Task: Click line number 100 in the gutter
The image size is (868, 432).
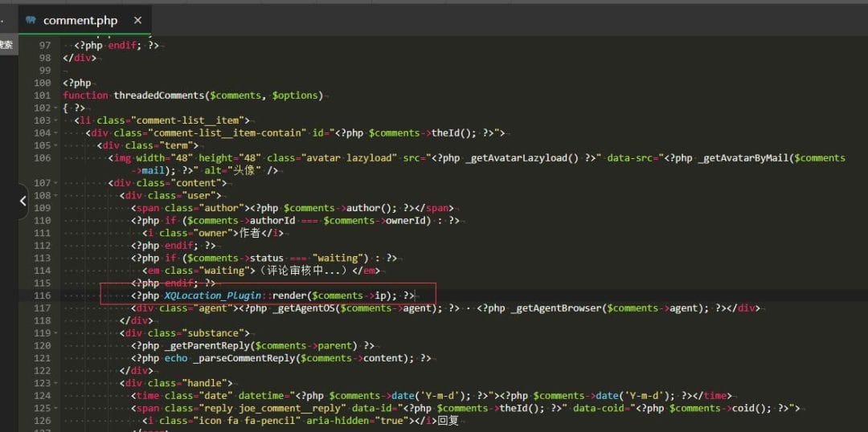Action: (x=43, y=83)
